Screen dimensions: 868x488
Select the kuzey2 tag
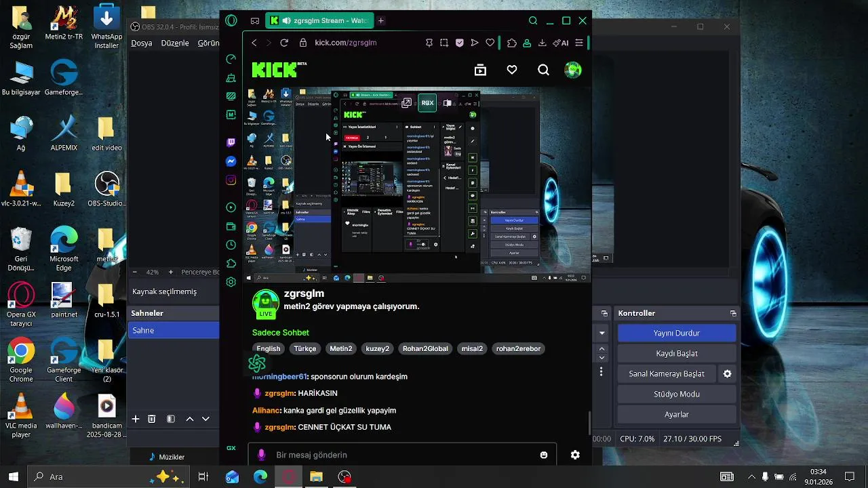[378, 348]
